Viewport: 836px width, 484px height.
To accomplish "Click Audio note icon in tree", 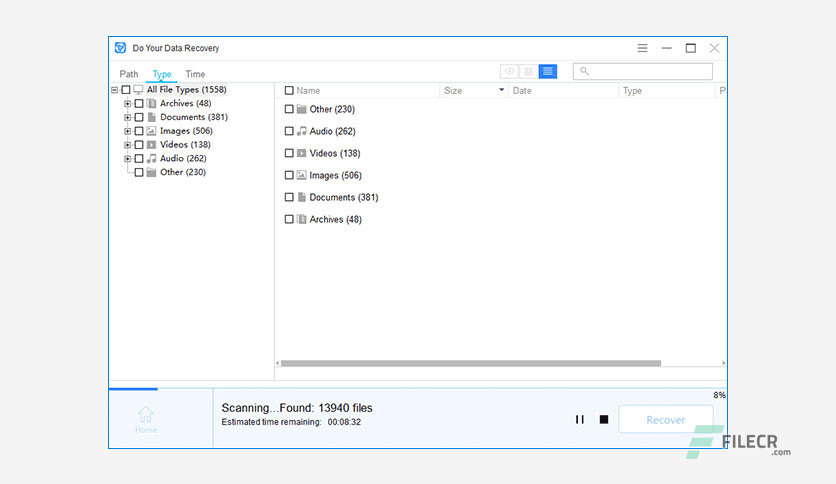I will (151, 158).
